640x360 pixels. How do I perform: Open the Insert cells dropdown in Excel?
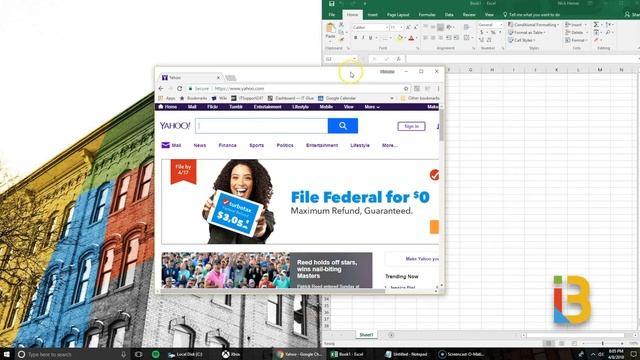pyautogui.click(x=575, y=25)
